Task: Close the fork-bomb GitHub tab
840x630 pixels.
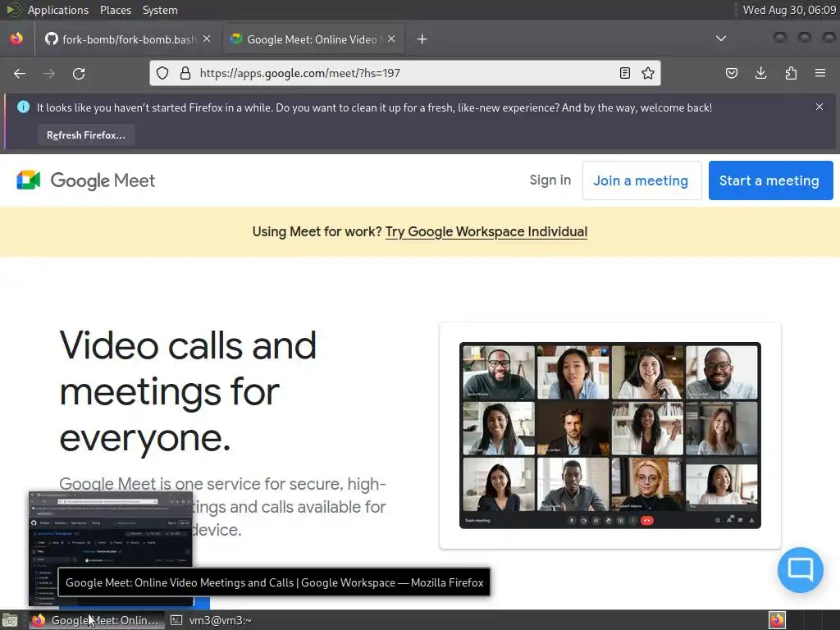Action: (x=207, y=39)
